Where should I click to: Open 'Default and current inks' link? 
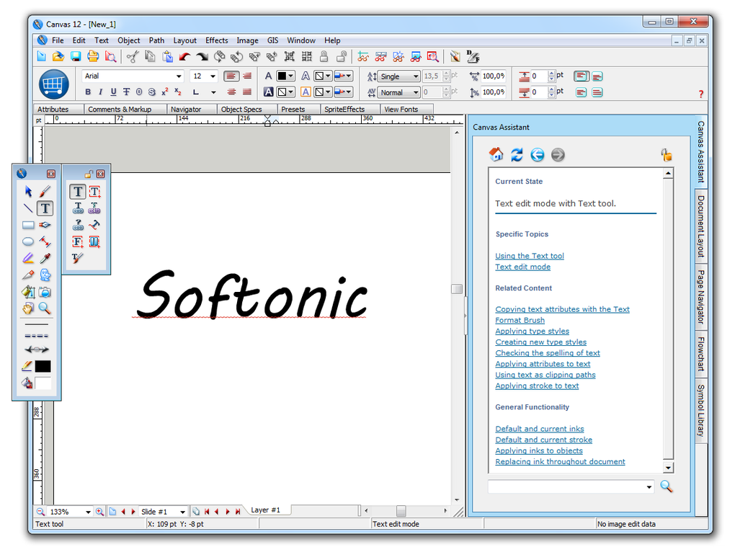pyautogui.click(x=540, y=429)
